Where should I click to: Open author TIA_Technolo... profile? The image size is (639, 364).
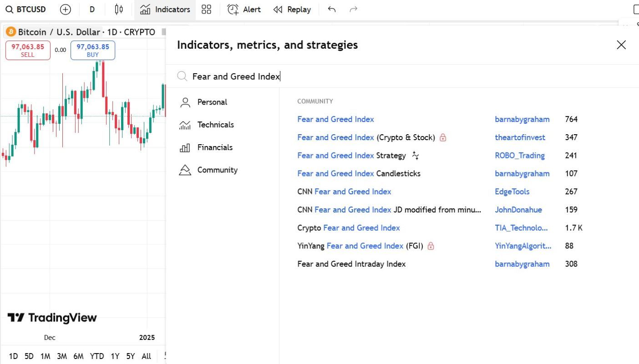tap(521, 228)
